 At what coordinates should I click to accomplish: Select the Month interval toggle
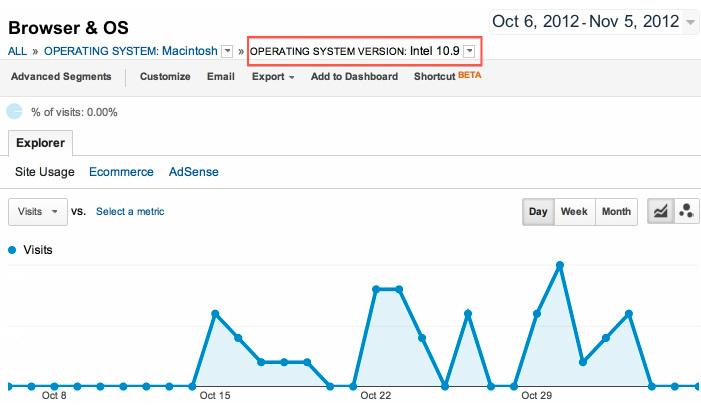click(x=617, y=212)
